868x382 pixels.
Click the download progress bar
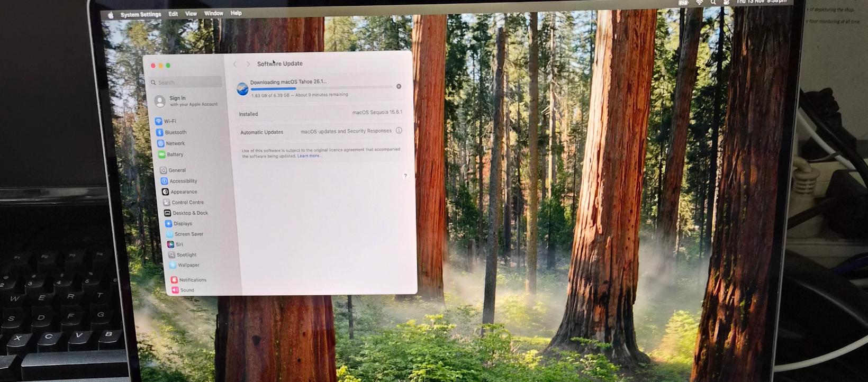click(x=322, y=88)
